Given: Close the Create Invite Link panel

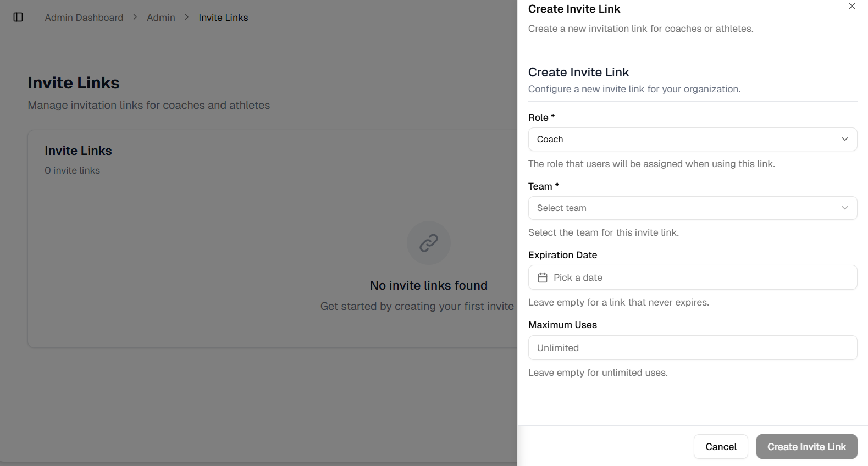Looking at the screenshot, I should 852,6.
